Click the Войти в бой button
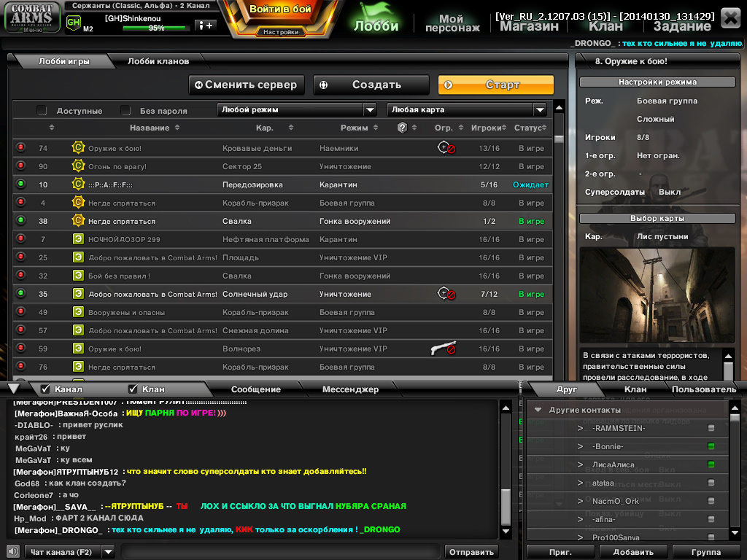This screenshot has width=747, height=560. [x=280, y=9]
